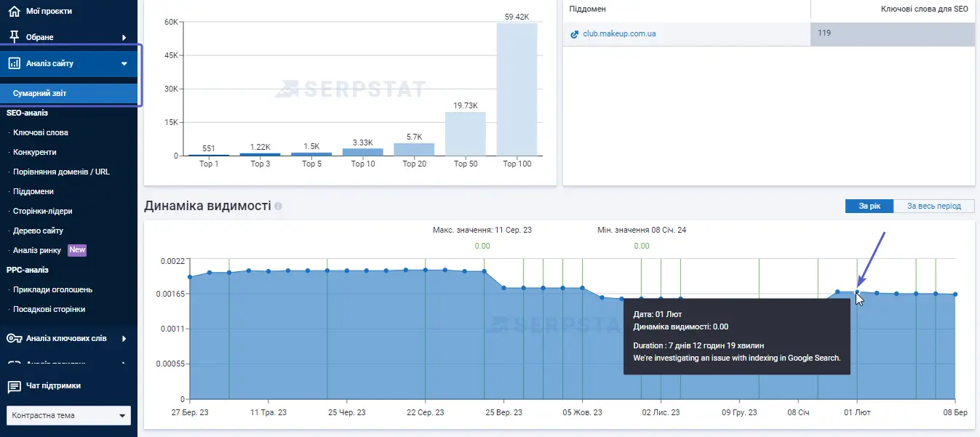Switch visibility period to За рік
Screen dimensions: 980x437
(x=869, y=206)
